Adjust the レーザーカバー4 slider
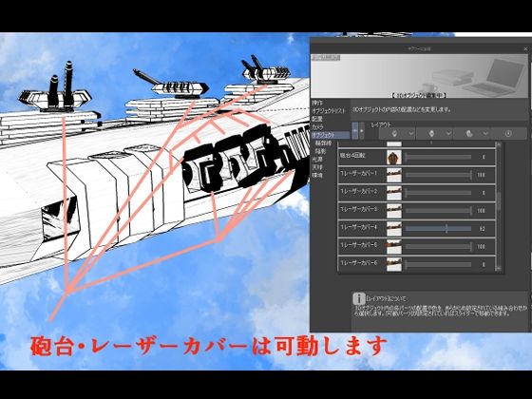The width and height of the screenshot is (532, 399). point(438,229)
